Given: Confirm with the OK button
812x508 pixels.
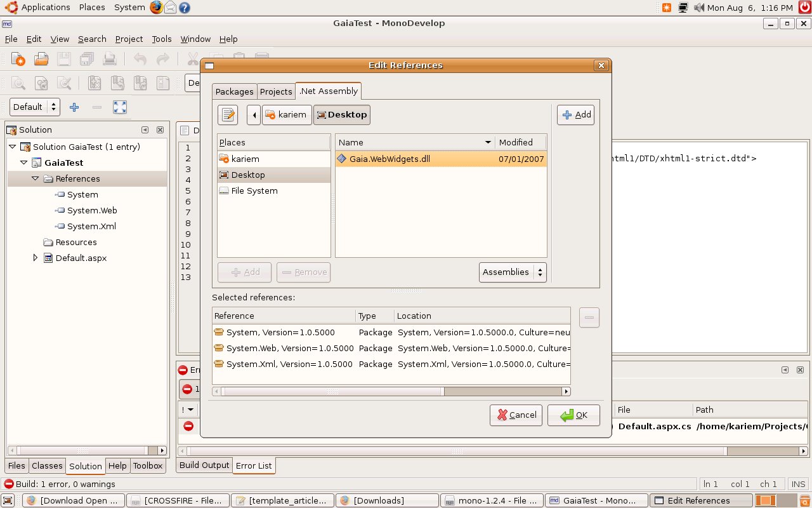Looking at the screenshot, I should pos(573,415).
